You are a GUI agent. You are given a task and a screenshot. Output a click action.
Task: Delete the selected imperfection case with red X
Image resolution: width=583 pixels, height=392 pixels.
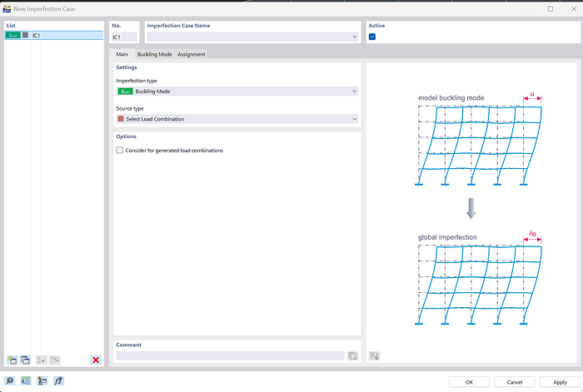tap(96, 360)
